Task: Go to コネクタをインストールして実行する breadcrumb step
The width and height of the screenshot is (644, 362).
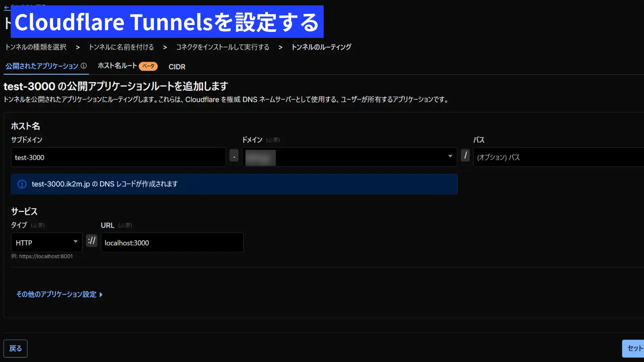Action: pos(222,47)
